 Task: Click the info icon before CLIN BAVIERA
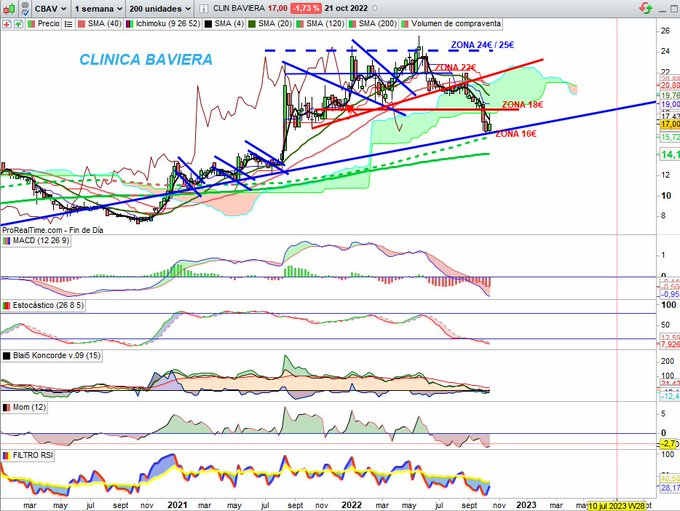pos(204,8)
